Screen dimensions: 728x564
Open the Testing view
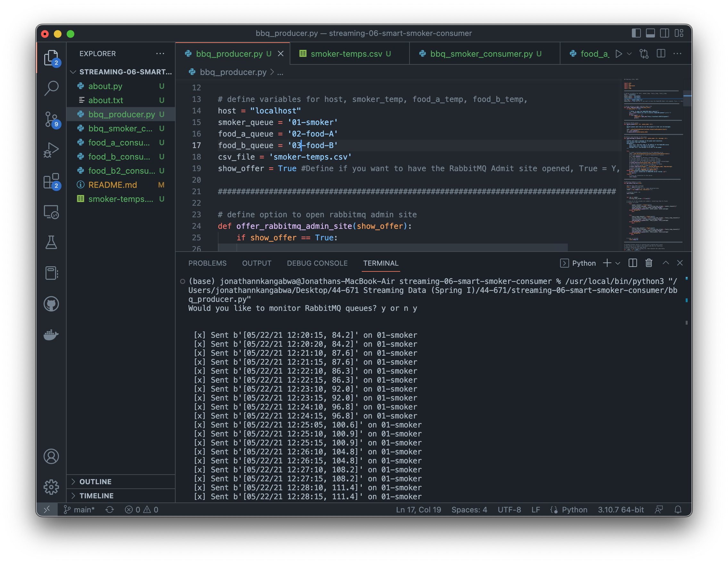point(52,242)
